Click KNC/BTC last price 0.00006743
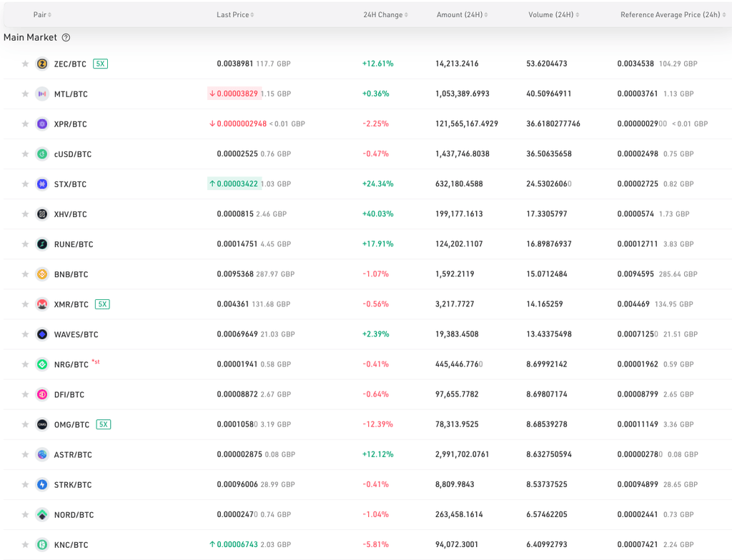This screenshot has height=560, width=732. [237, 544]
